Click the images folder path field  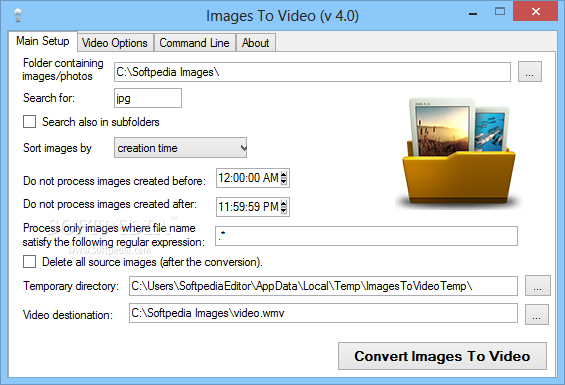click(x=312, y=72)
